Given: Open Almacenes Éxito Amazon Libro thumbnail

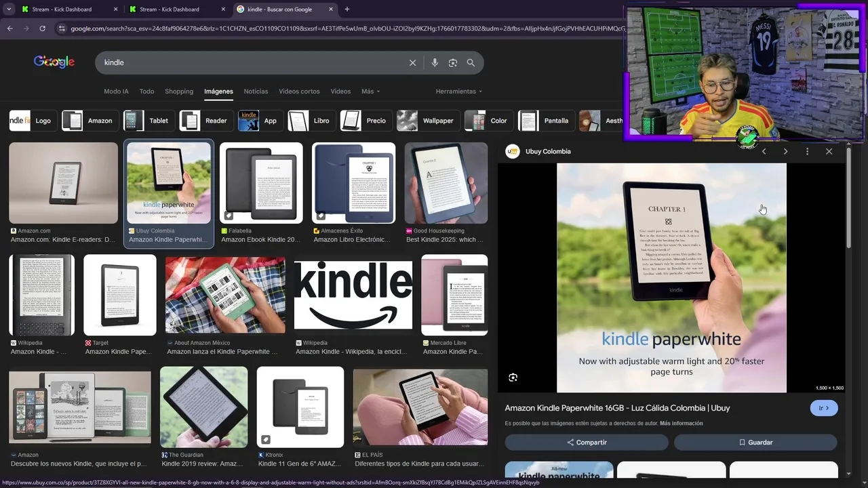Looking at the screenshot, I should tap(353, 183).
